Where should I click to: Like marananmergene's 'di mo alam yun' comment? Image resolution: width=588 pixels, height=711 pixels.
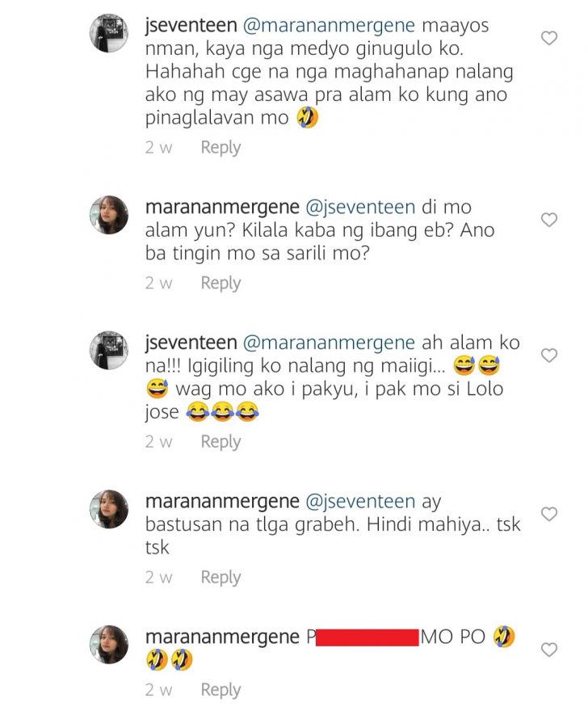(x=549, y=220)
